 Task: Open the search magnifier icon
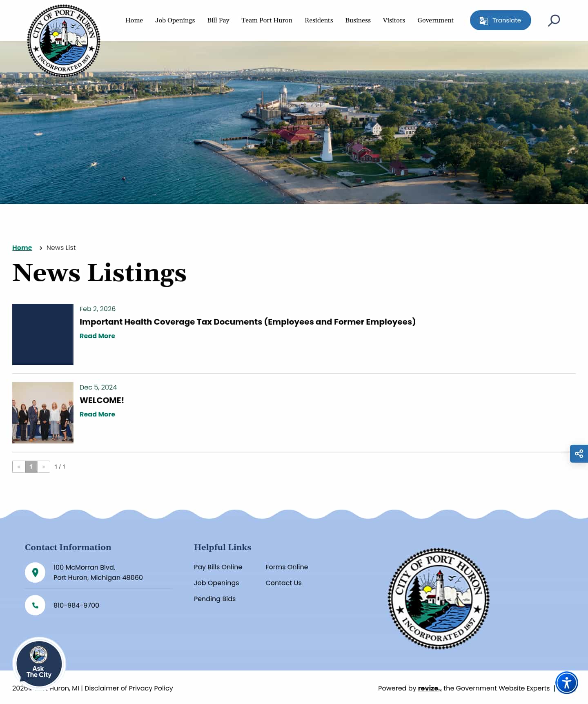coord(554,20)
